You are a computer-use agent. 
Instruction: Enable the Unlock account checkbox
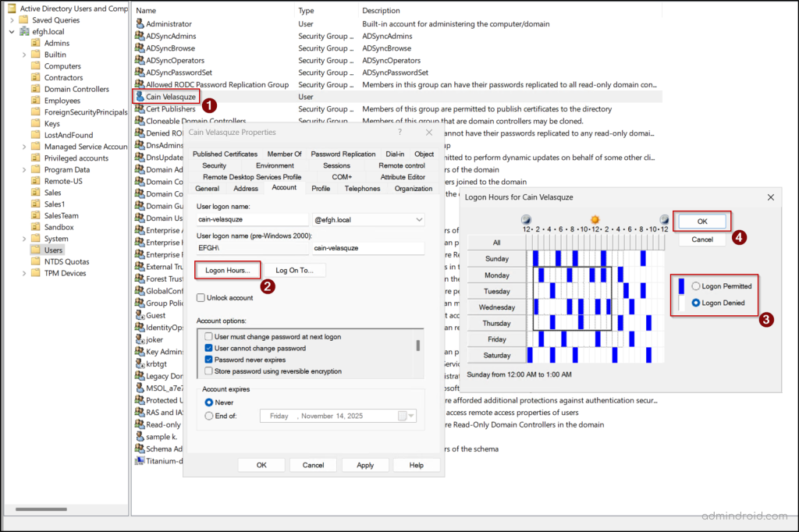pyautogui.click(x=201, y=298)
